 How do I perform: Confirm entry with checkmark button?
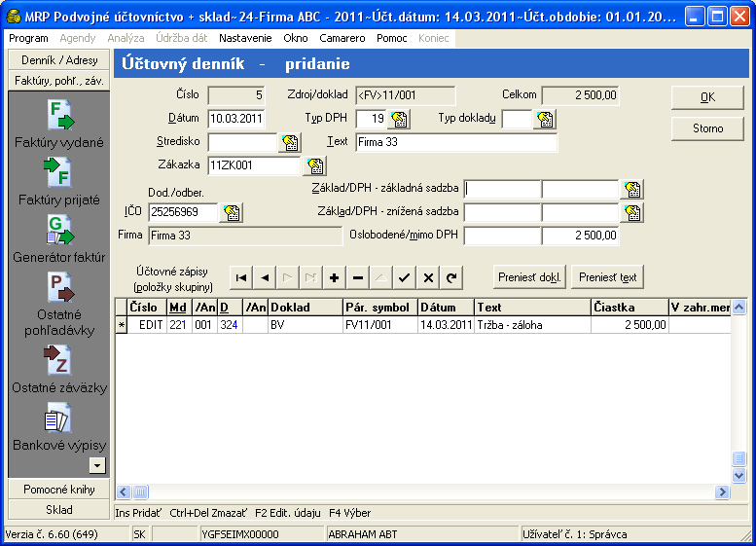[x=404, y=277]
